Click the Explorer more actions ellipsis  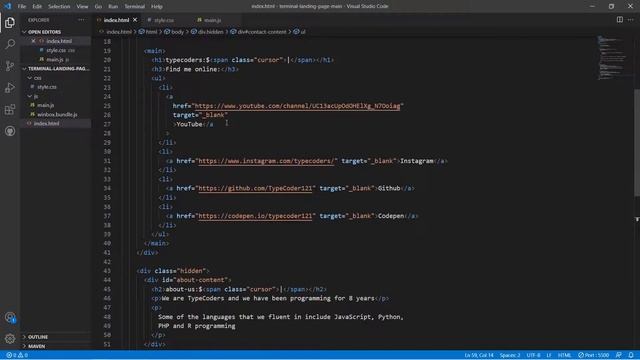81,20
